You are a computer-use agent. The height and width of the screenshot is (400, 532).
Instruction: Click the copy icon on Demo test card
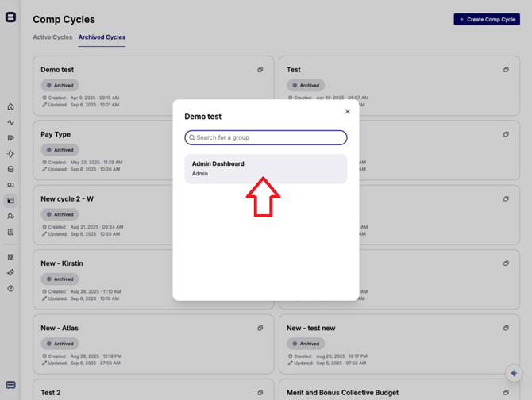point(260,70)
